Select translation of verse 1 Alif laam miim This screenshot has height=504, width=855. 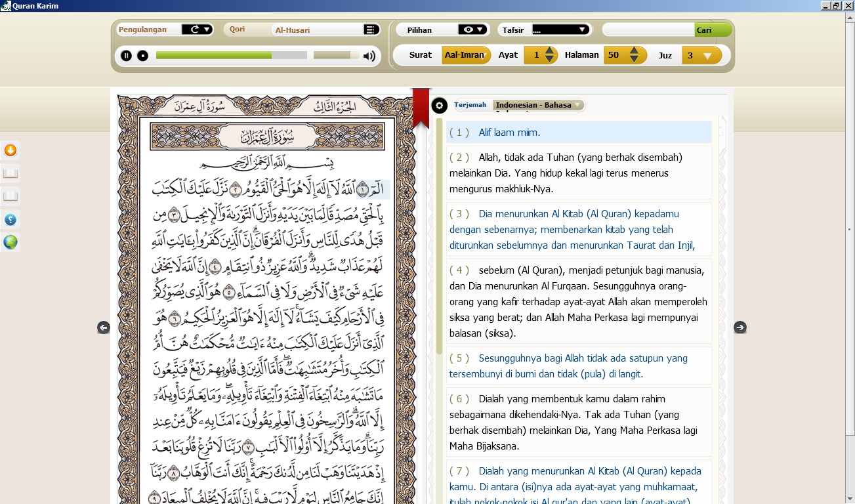pos(579,132)
